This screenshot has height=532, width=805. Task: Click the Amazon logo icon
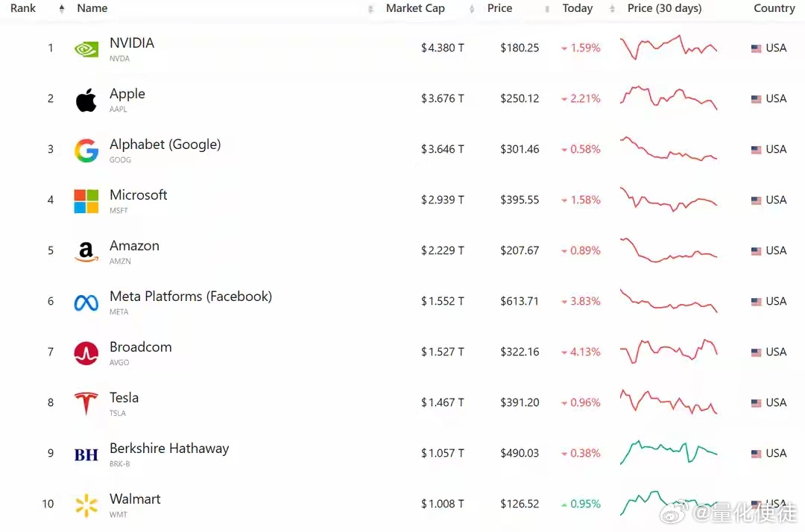click(x=86, y=252)
